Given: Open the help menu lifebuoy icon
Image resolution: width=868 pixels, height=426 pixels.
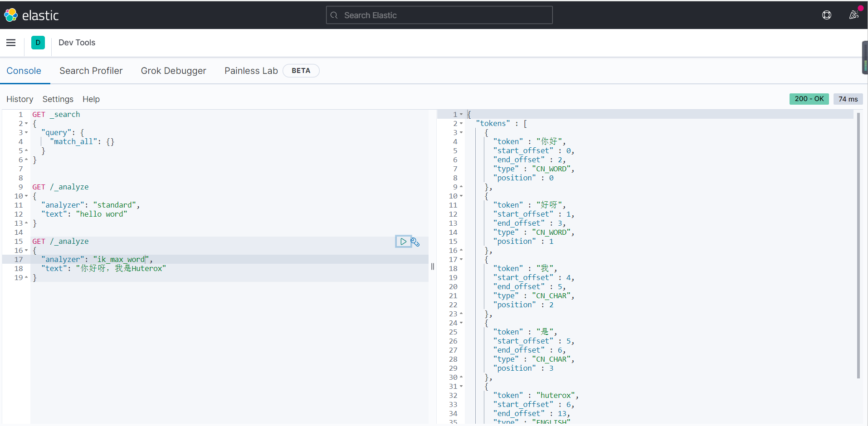Looking at the screenshot, I should 827,15.
